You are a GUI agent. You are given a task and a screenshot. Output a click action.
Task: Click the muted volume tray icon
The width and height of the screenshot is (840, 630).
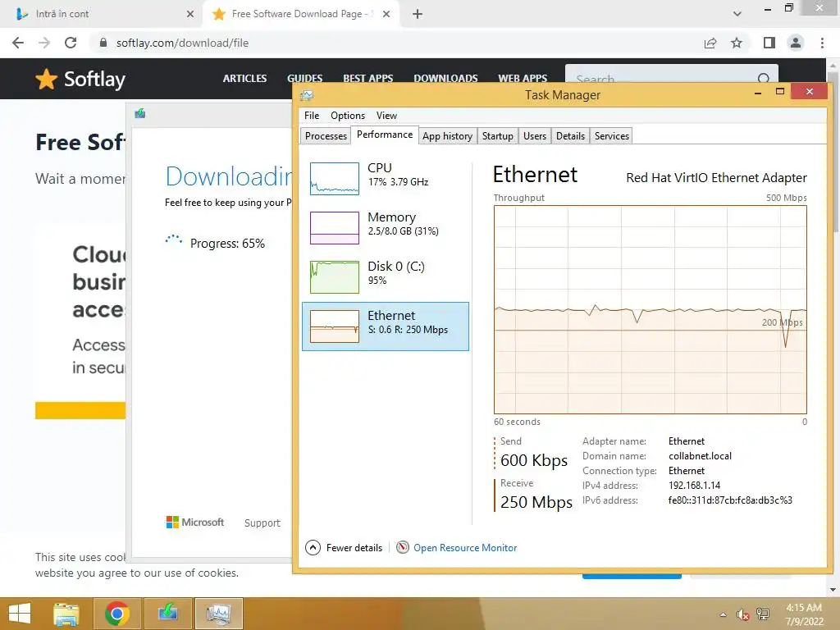(x=743, y=614)
